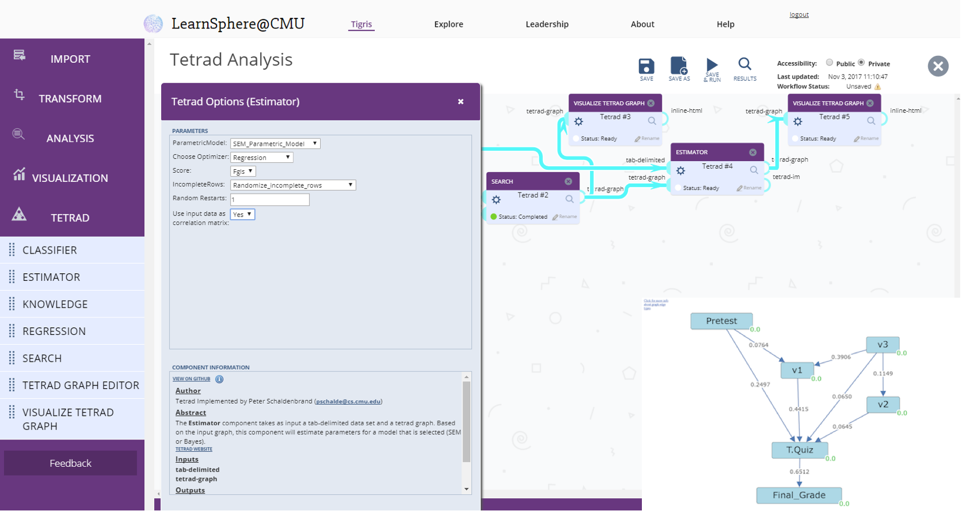
Task: Select the Search component in sidebar
Action: [72, 358]
